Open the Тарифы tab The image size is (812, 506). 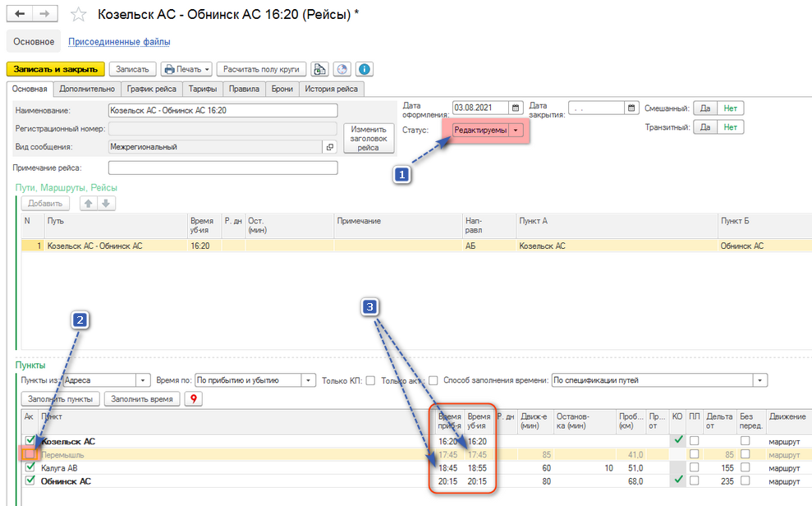click(202, 89)
